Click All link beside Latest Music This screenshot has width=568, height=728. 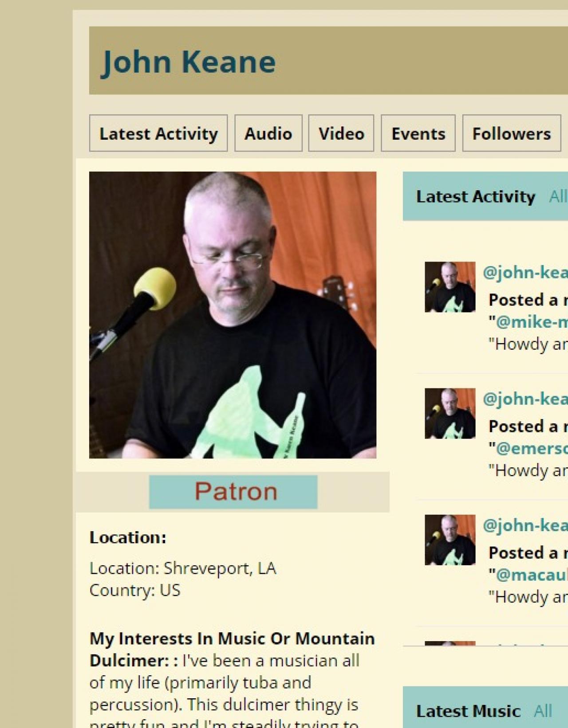point(543,711)
